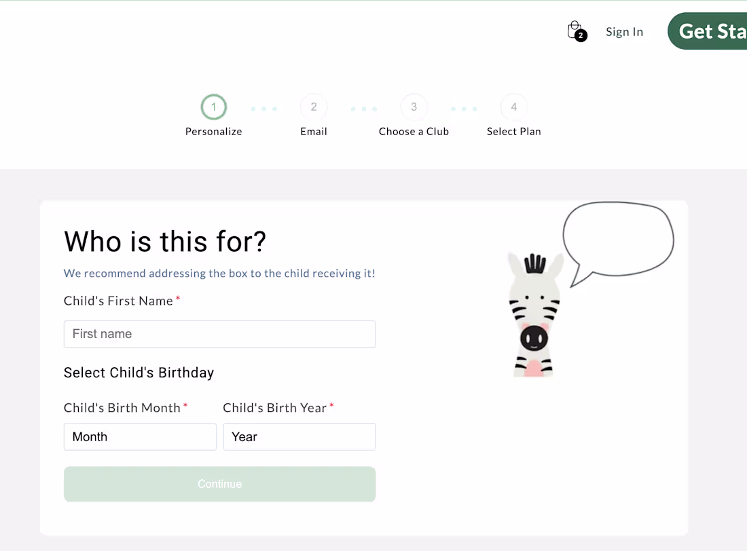Click the disabled Continue button

(x=219, y=484)
